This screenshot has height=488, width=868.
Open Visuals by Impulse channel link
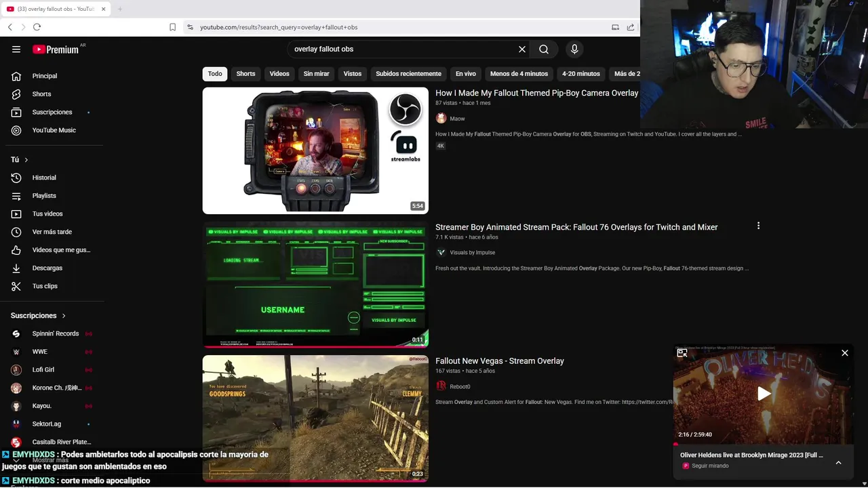click(x=473, y=253)
